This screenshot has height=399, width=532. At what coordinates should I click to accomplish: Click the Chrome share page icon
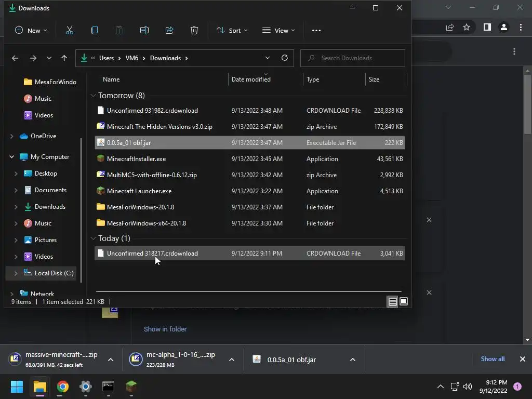[x=450, y=27]
